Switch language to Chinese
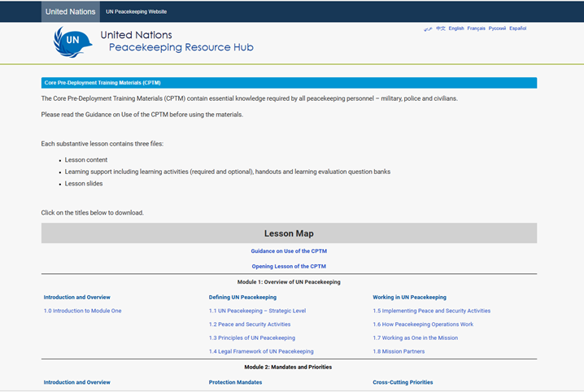This screenshot has width=584, height=392. click(x=441, y=28)
